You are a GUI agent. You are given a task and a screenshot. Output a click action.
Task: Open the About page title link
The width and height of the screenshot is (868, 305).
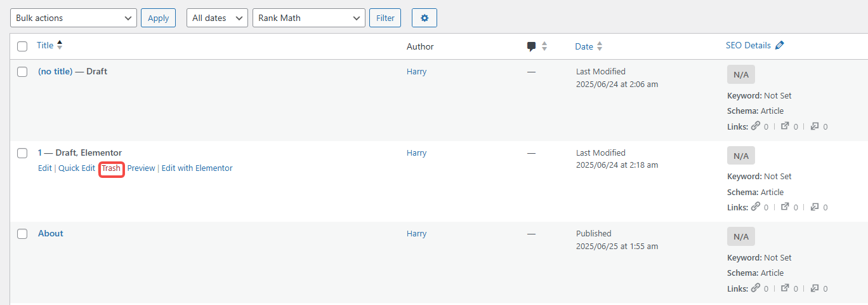tap(51, 234)
